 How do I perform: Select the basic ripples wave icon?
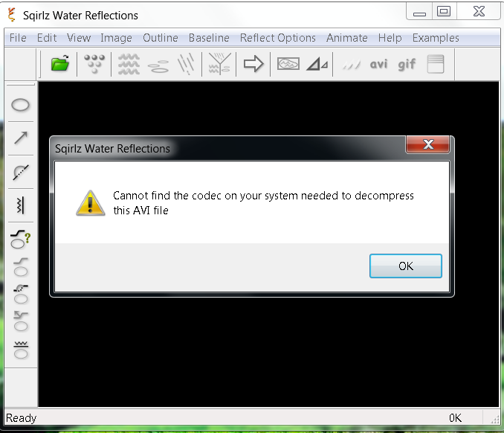pyautogui.click(x=129, y=64)
